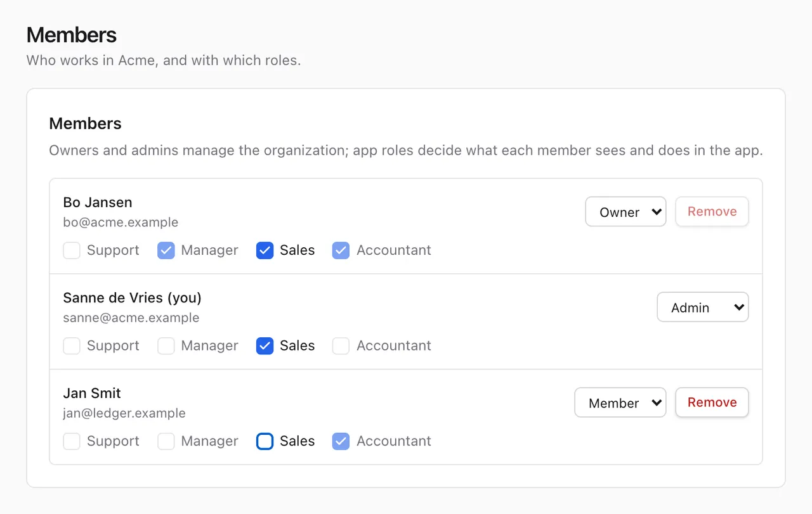Screen dimensions: 812x514
Task: Click the name Sanne de Vries (you)
Action: point(132,298)
